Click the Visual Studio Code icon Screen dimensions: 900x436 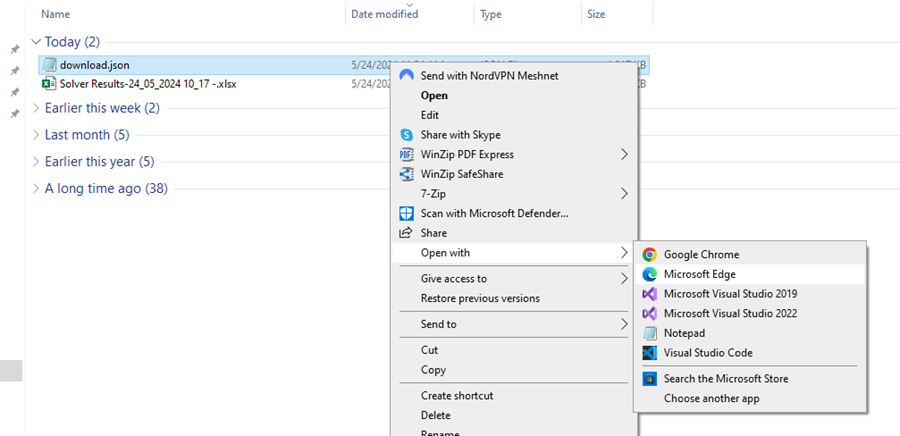[x=650, y=353]
